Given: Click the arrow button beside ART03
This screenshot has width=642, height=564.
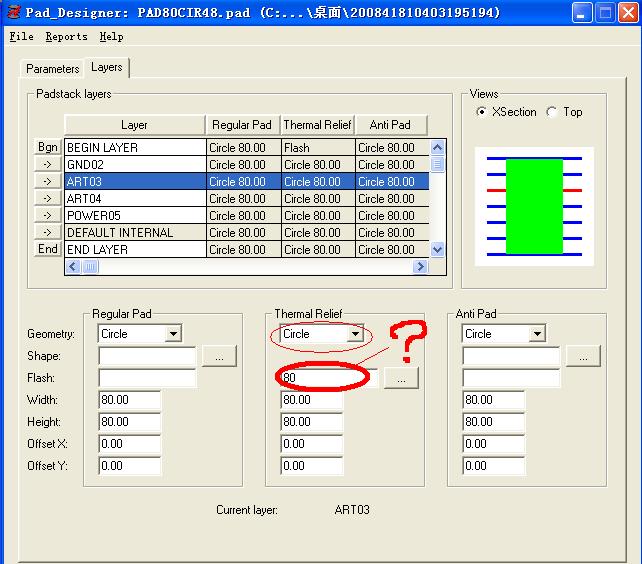Looking at the screenshot, I should [x=47, y=181].
